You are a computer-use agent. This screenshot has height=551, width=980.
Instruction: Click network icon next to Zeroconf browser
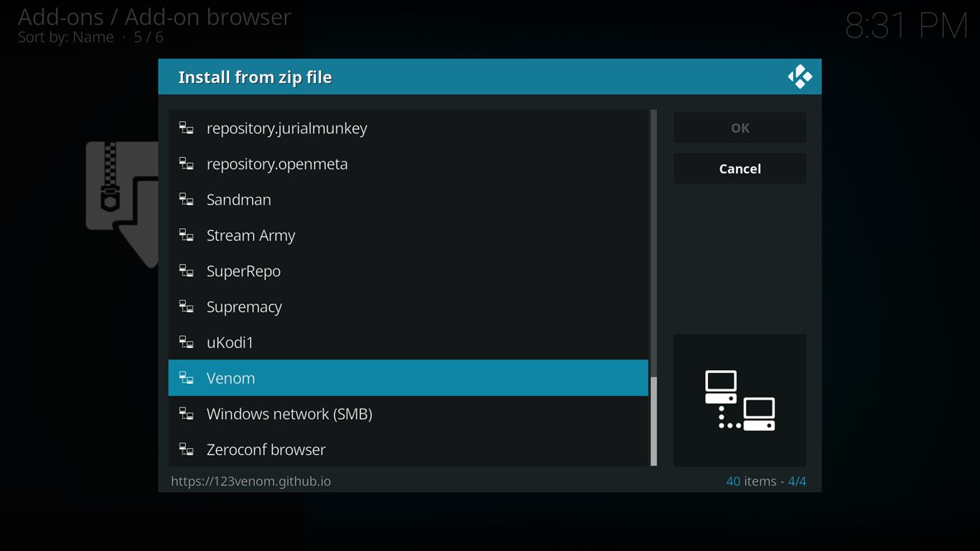(x=186, y=450)
